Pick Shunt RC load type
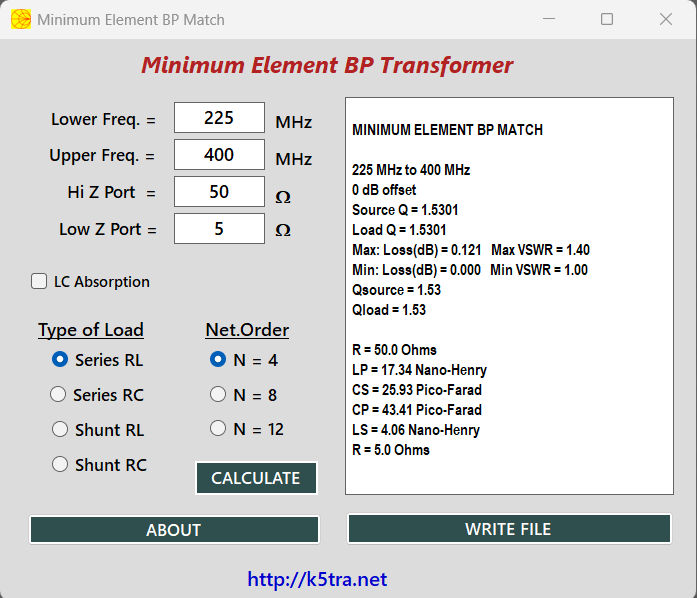The width and height of the screenshot is (697, 598). point(60,465)
